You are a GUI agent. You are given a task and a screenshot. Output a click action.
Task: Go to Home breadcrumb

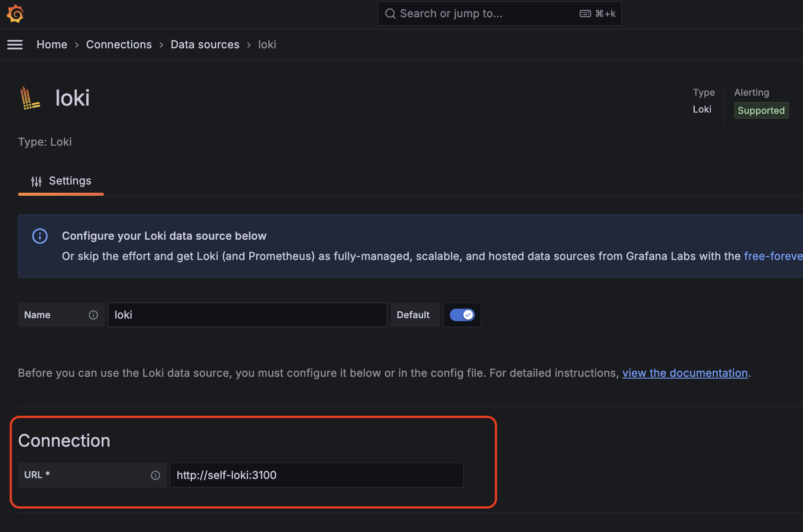tap(52, 44)
